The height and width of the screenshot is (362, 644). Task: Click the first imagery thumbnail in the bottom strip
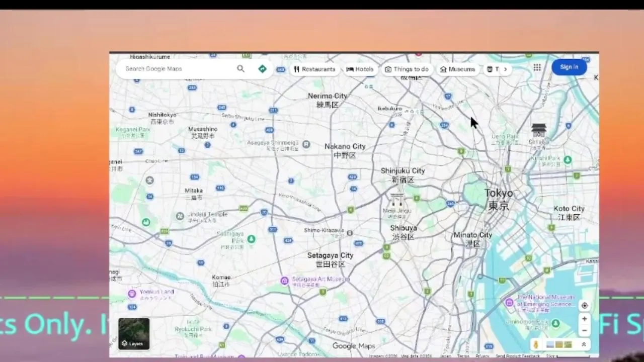click(x=550, y=344)
